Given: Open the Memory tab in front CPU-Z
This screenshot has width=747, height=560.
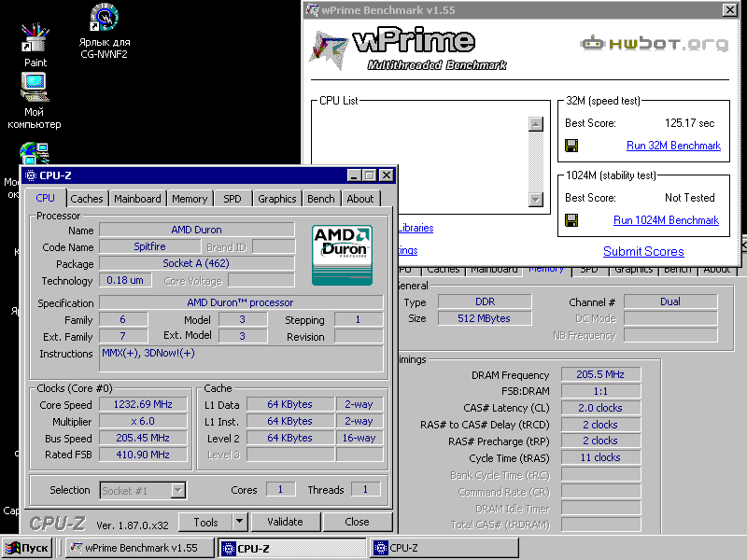Looking at the screenshot, I should coord(190,199).
